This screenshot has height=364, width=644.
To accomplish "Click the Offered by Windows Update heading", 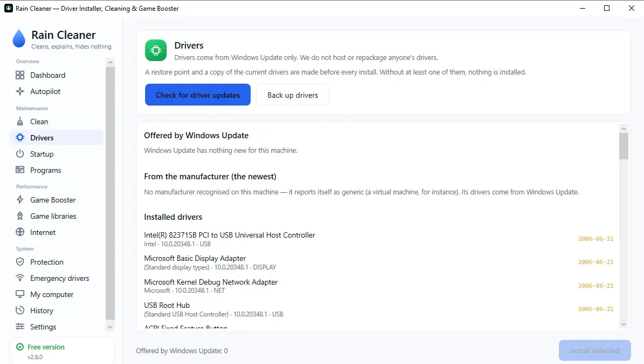I will pyautogui.click(x=196, y=136).
